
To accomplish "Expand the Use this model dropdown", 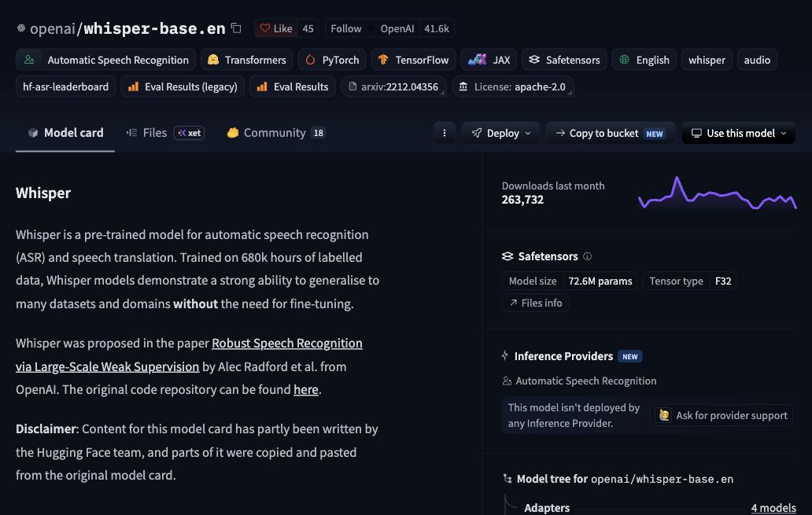I will [739, 133].
